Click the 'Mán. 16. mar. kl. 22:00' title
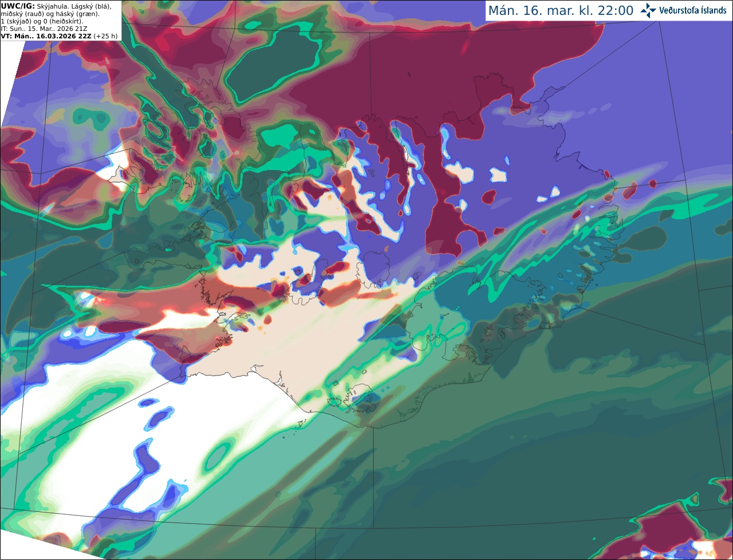 pos(561,10)
